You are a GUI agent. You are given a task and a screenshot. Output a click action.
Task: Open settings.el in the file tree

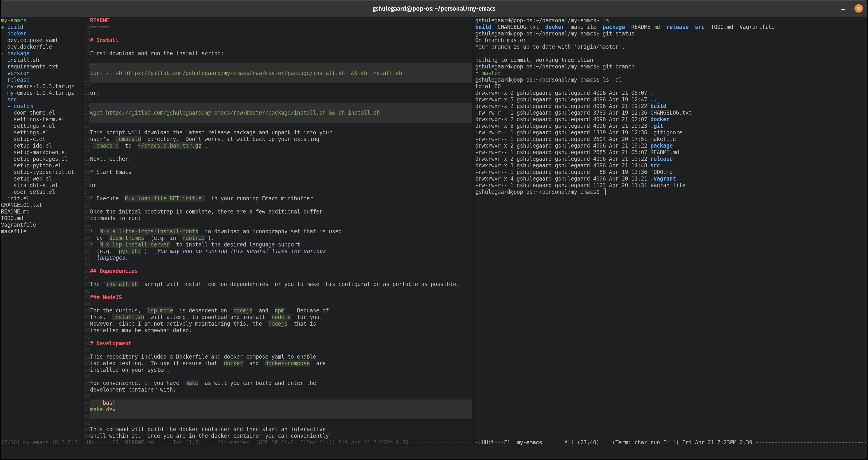pos(31,132)
